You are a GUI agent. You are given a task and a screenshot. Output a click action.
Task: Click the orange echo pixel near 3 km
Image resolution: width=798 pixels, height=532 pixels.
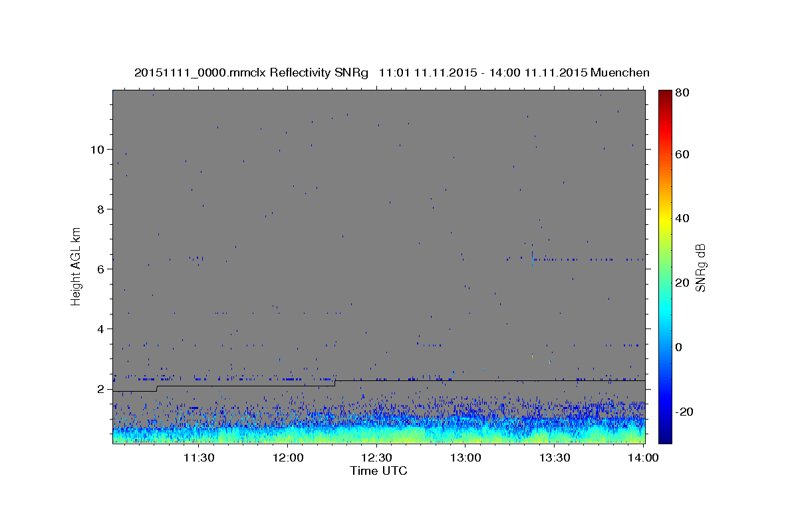coord(532,356)
